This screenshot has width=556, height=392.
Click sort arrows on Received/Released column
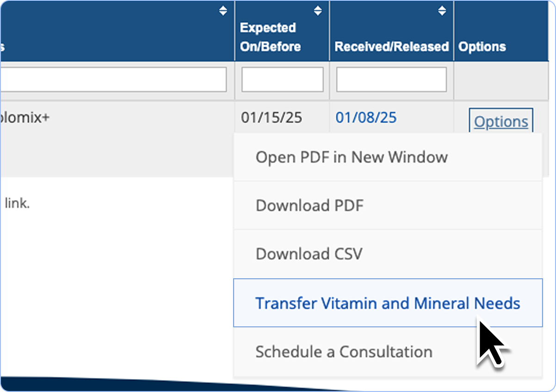tap(442, 11)
